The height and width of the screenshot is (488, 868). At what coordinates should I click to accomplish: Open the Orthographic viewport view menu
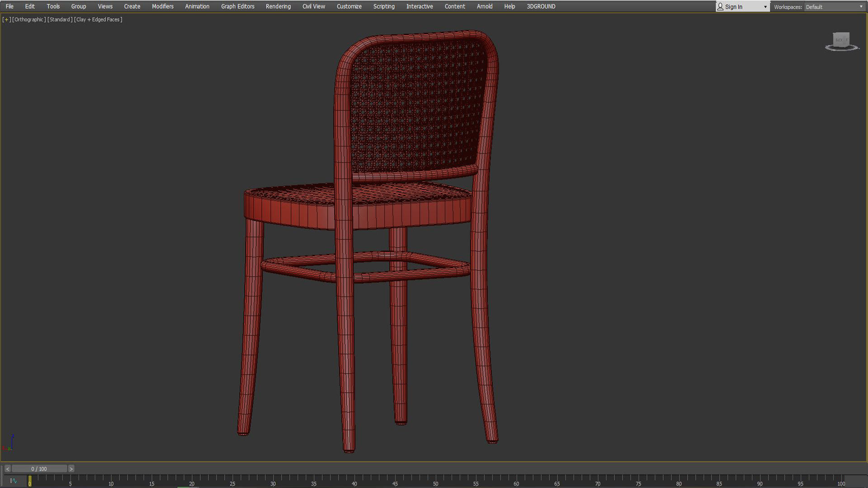[29, 19]
